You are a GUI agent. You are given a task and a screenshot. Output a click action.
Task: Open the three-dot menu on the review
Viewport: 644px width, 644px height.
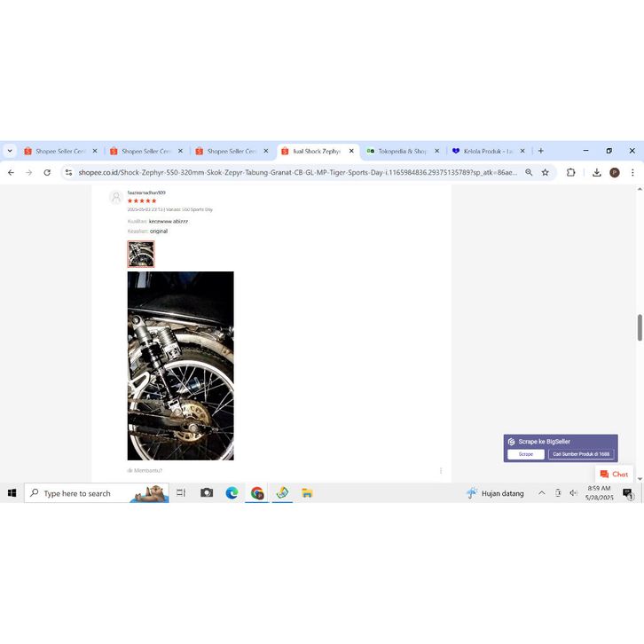tap(441, 470)
